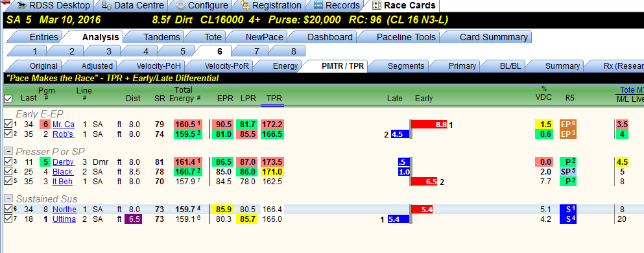Click the Records table icon
Viewport: 644px width, 253px height.
pos(318,5)
